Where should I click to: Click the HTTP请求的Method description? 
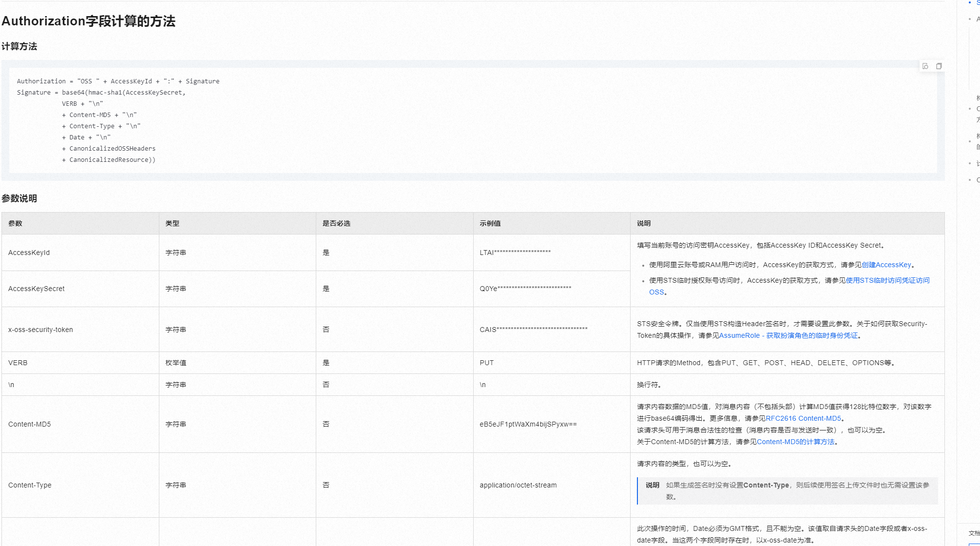[x=766, y=363]
